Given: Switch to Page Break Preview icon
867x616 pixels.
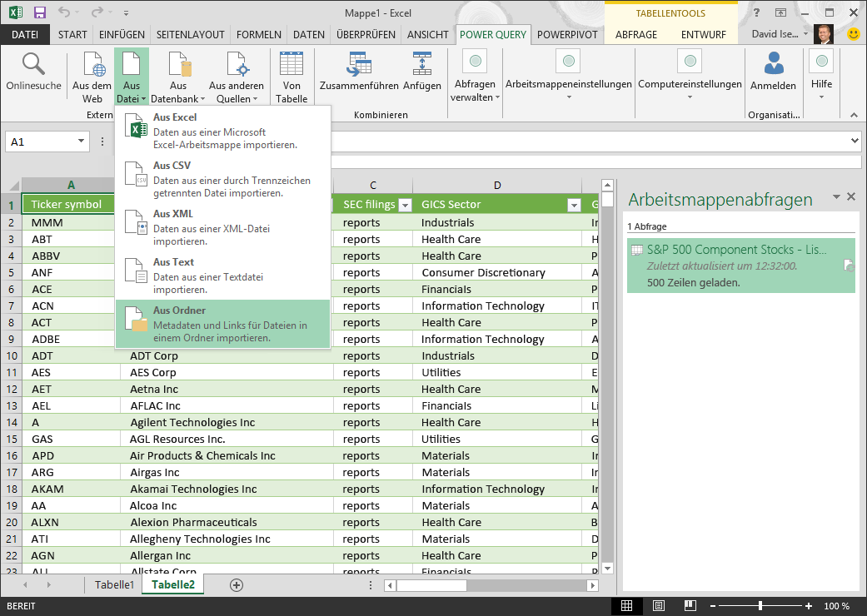Looking at the screenshot, I should [x=690, y=606].
